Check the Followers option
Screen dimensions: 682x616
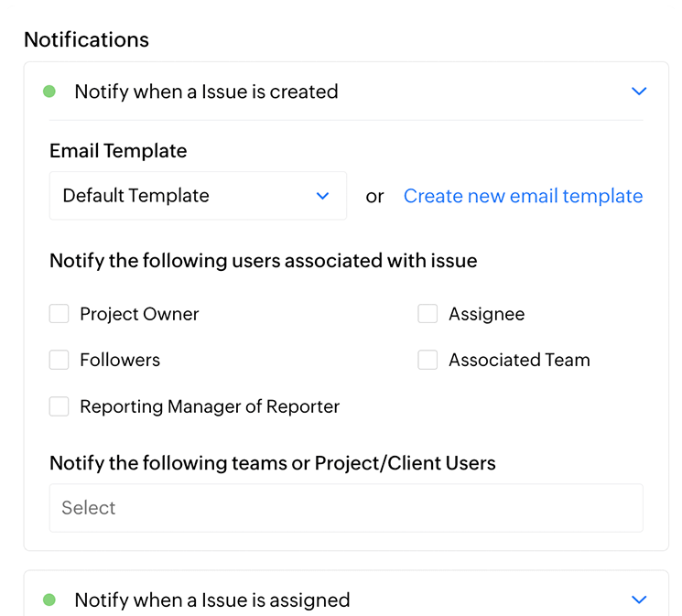click(60, 360)
